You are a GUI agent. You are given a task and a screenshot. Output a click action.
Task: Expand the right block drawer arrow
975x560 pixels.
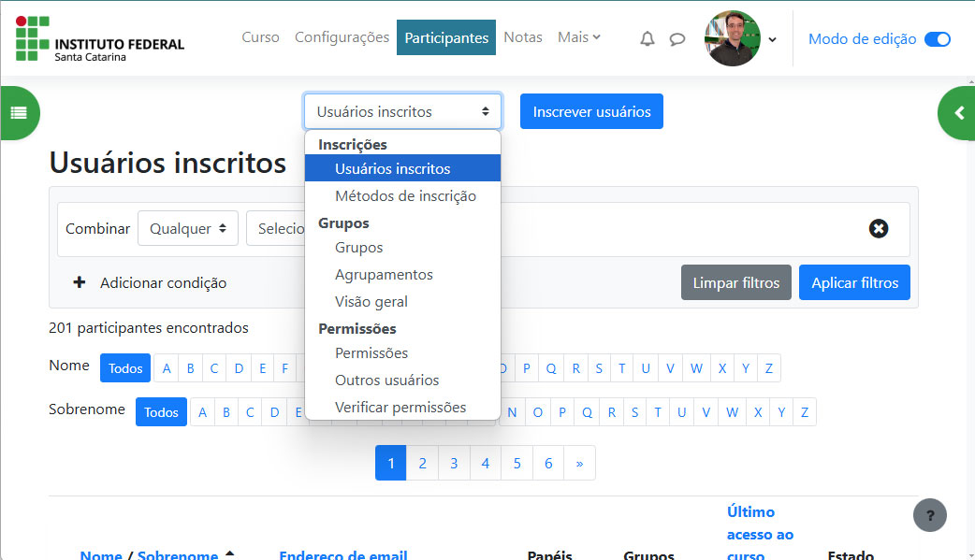(958, 113)
